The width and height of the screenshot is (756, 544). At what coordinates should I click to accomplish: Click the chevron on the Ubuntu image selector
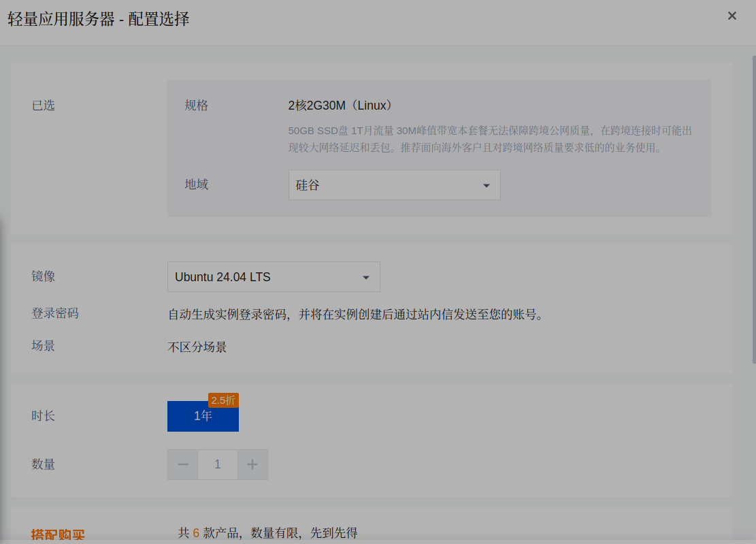pyautogui.click(x=365, y=276)
